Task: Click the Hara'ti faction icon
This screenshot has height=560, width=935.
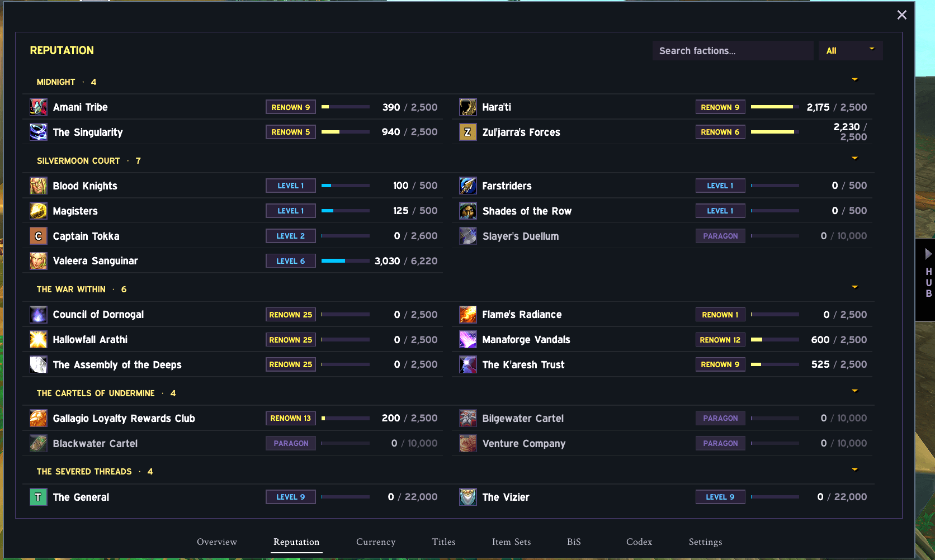Action: 468,107
